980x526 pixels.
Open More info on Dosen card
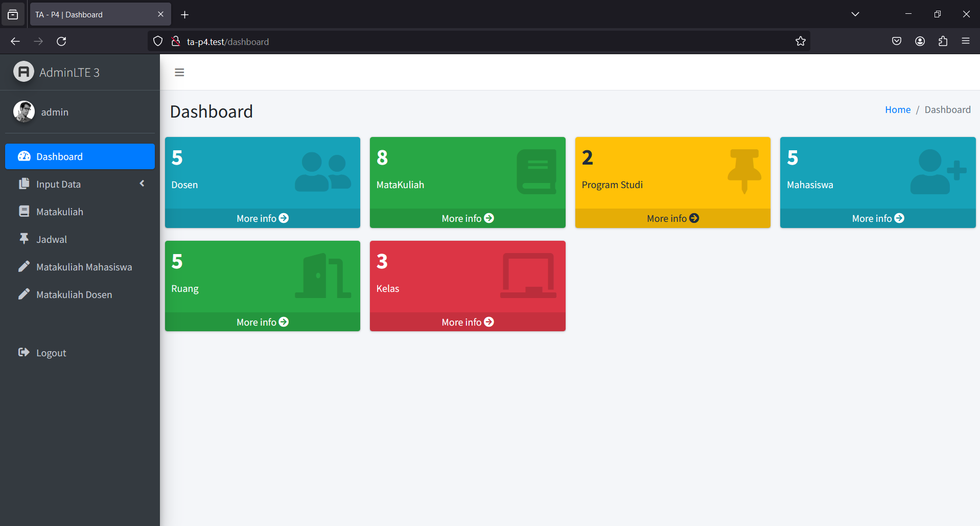(x=263, y=218)
